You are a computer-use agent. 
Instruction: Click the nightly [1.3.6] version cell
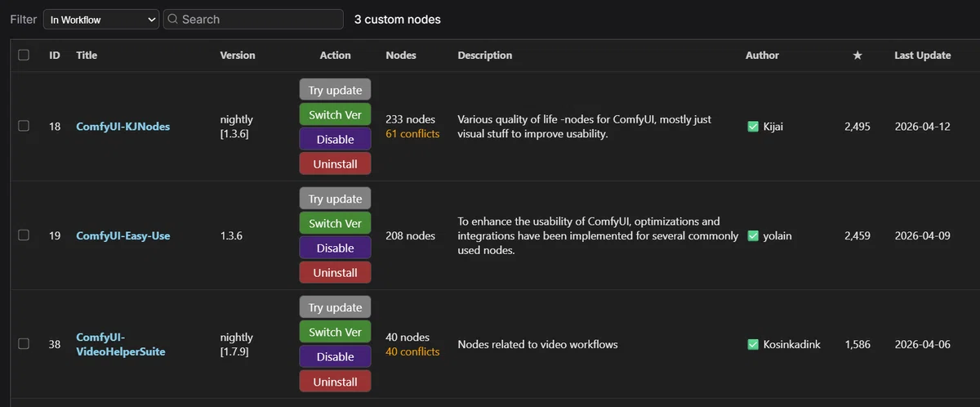pyautogui.click(x=237, y=127)
